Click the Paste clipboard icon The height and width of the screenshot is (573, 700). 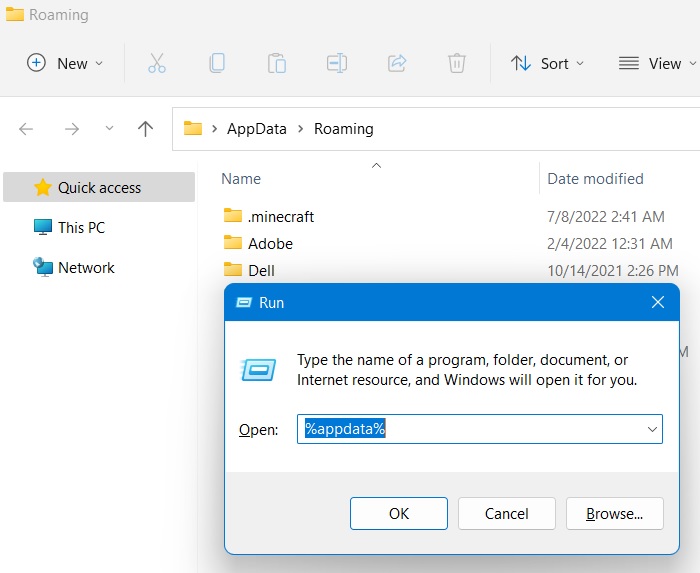[277, 63]
